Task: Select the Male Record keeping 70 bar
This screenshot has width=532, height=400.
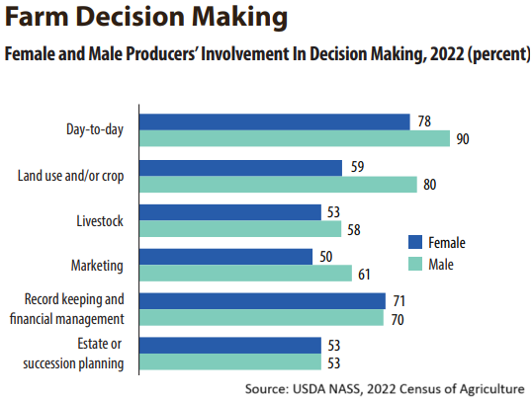Action: pos(261,318)
